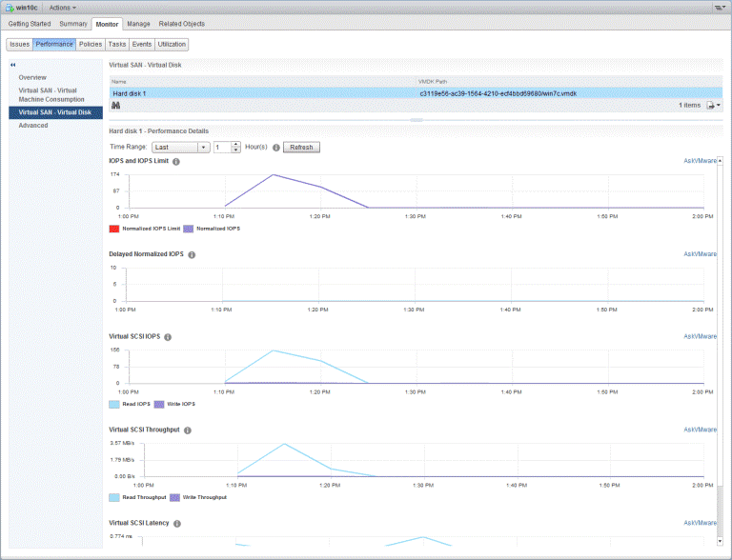Screen dimensions: 732x560
Task: Open the export list icon dropdown
Action: tap(713, 106)
